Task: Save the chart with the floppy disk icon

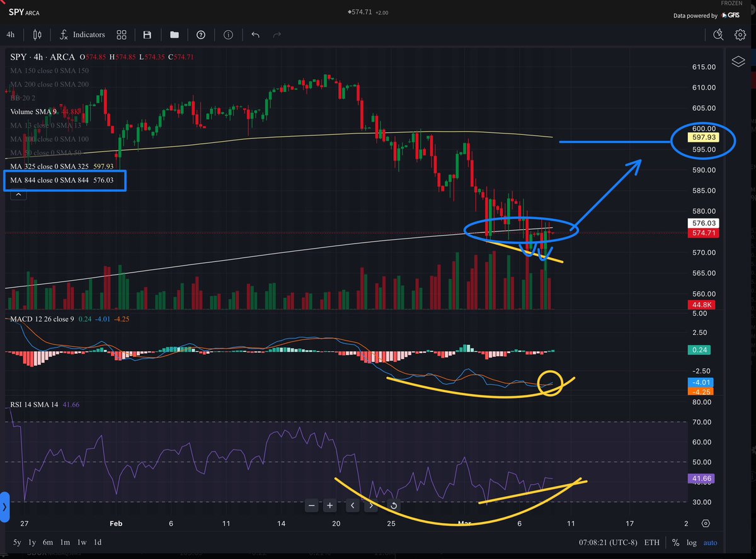Action: [x=147, y=35]
